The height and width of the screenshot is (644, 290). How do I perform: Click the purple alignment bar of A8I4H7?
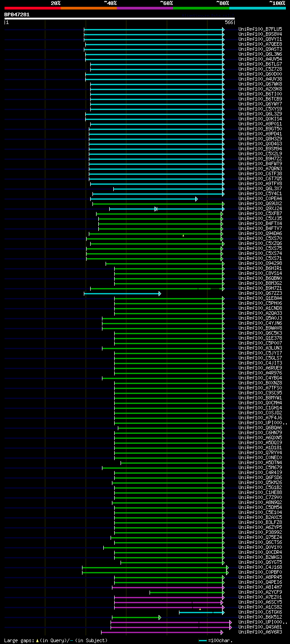168,587
